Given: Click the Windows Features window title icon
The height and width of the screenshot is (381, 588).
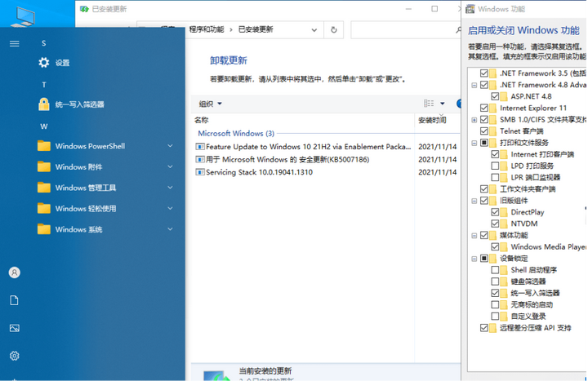Looking at the screenshot, I should 470,9.
